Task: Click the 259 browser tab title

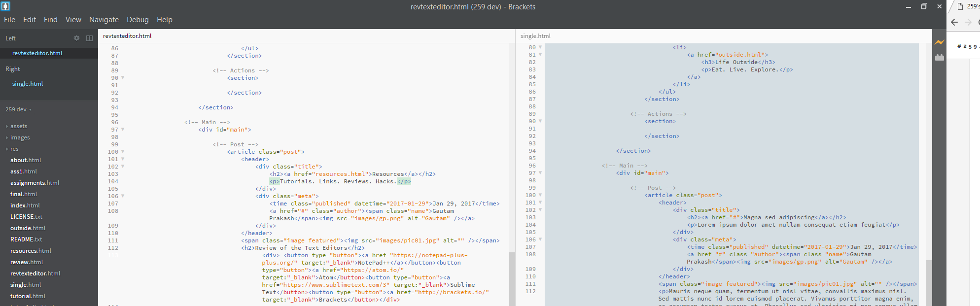Action: pos(974,6)
